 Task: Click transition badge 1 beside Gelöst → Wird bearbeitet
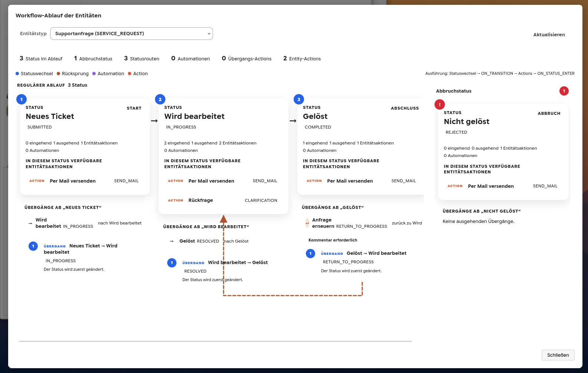[x=310, y=253]
